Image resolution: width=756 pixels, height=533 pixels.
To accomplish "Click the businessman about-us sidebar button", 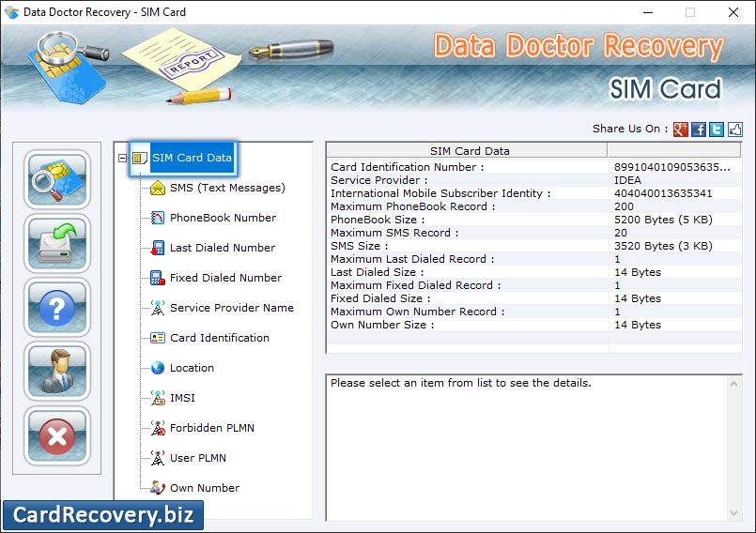I will 57,372.
